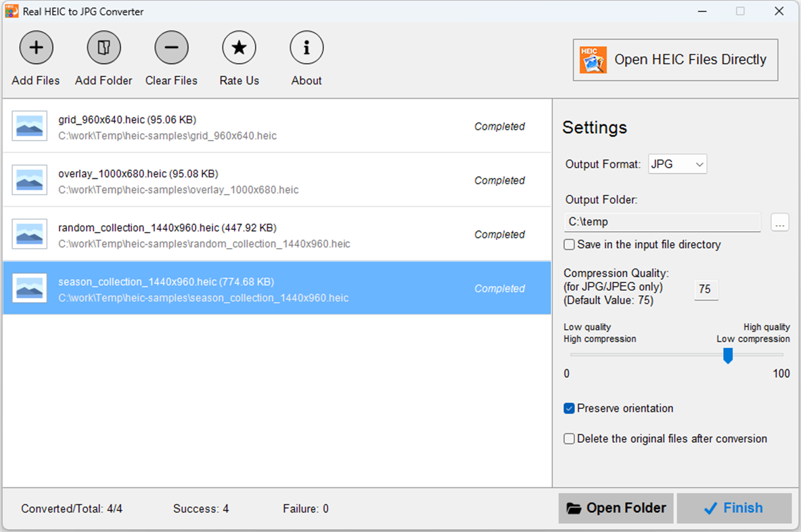The image size is (801, 532).
Task: Click the browse button next to Output Folder
Action: point(780,222)
